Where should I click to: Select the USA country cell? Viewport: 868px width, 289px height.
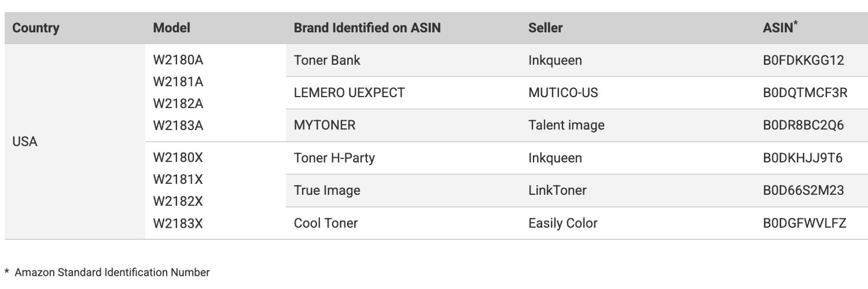point(25,142)
